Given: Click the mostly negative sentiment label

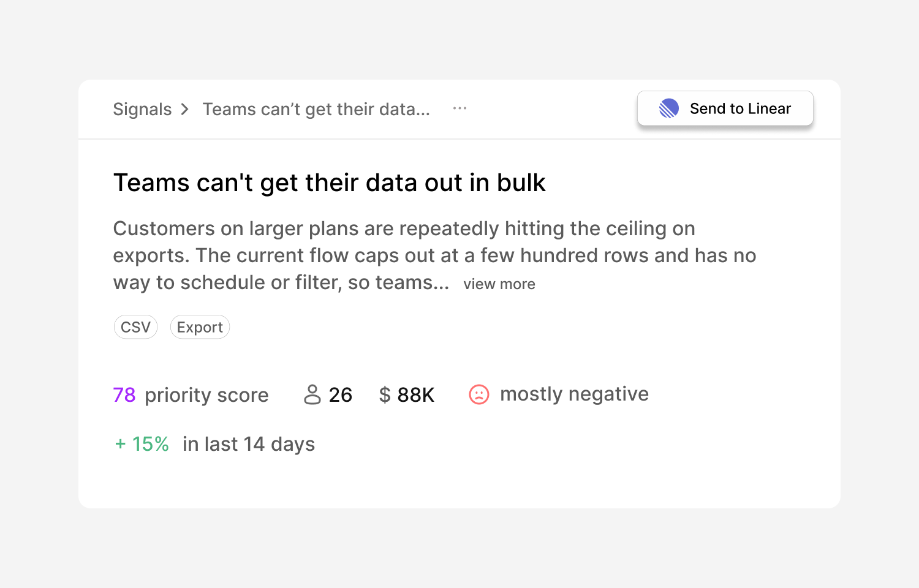Looking at the screenshot, I should click(x=575, y=394).
